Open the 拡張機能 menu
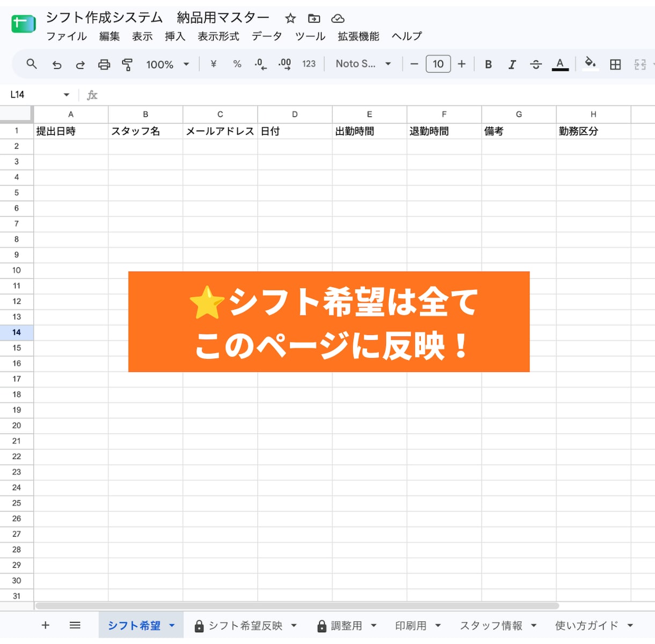The width and height of the screenshot is (655, 644). coord(359,36)
